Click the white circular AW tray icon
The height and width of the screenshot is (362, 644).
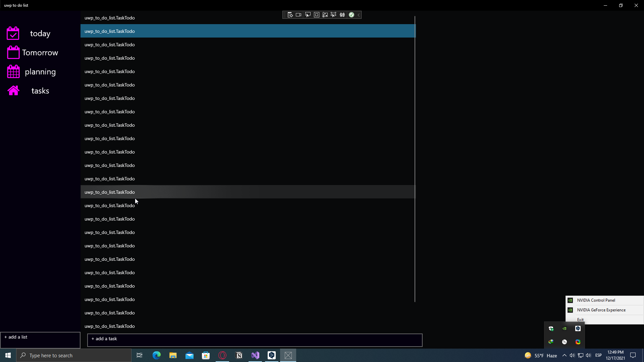565,342
